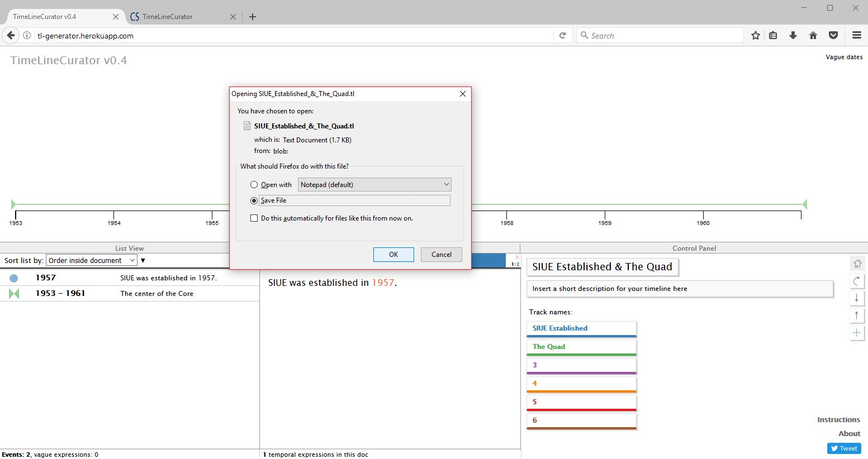This screenshot has width=868, height=459.
Task: Reload the page with refresh icon
Action: 563,35
